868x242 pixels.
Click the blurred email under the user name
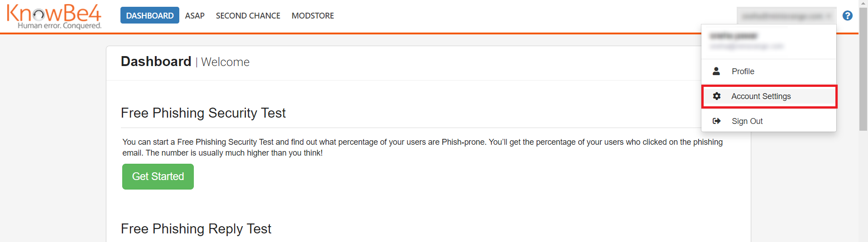746,46
